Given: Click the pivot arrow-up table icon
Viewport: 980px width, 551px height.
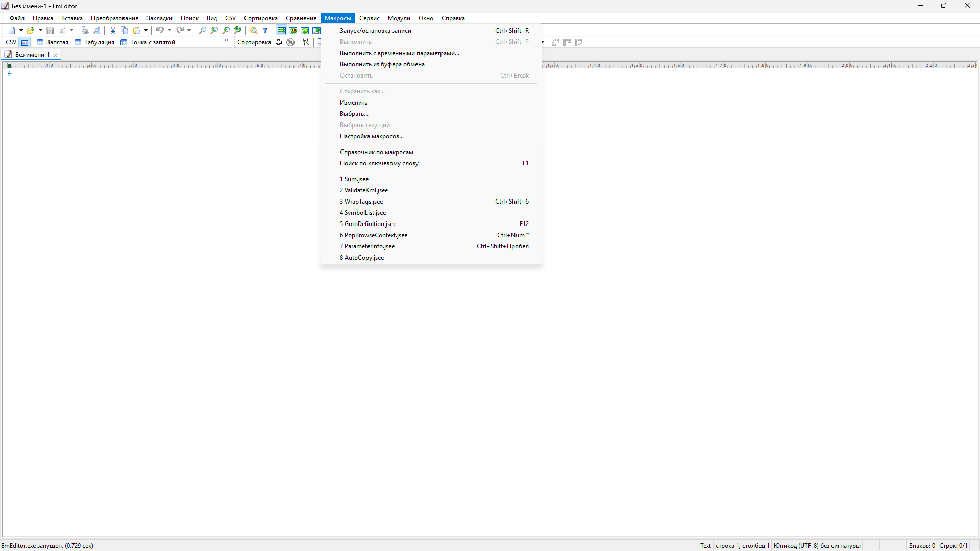Looking at the screenshot, I should click(x=567, y=42).
